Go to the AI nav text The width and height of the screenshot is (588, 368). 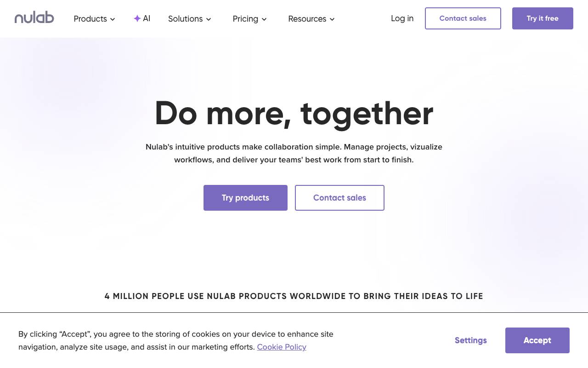point(147,18)
